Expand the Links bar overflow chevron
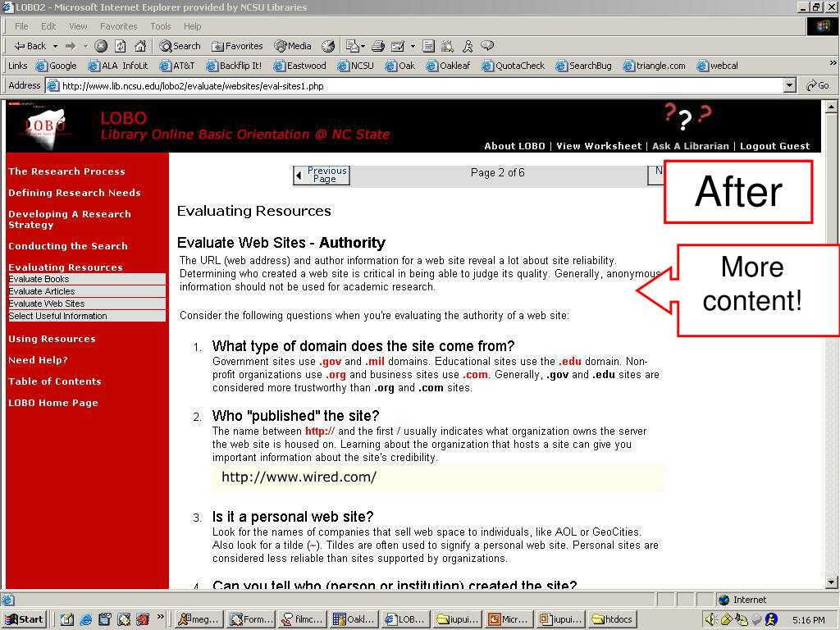This screenshot has width=840, height=630. [833, 63]
